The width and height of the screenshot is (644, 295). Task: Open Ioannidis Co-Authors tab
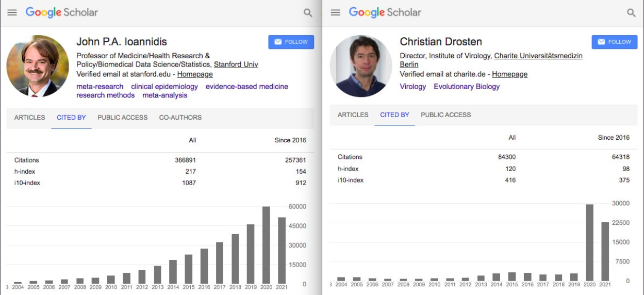coord(180,118)
